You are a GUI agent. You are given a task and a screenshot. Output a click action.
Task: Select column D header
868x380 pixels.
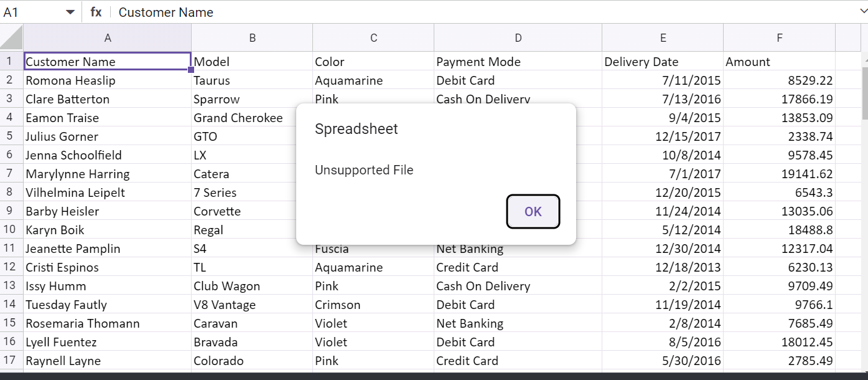click(x=518, y=38)
